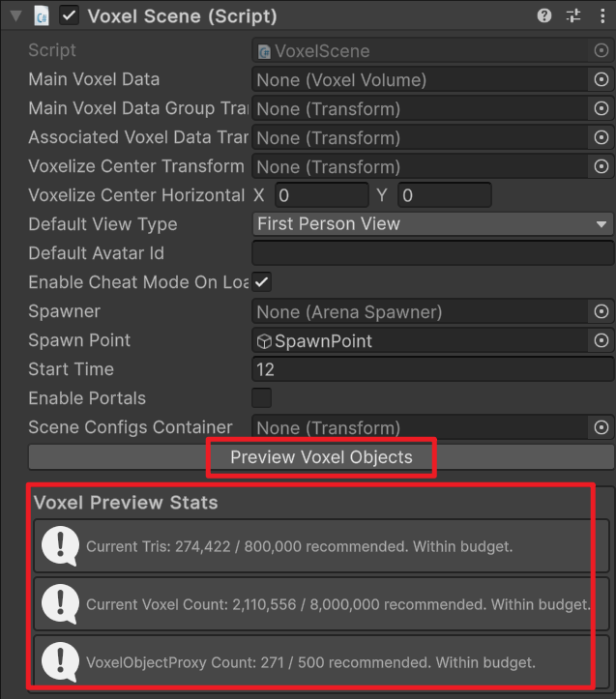Click the object picker for Spawn Point
616x699 pixels.
[601, 340]
